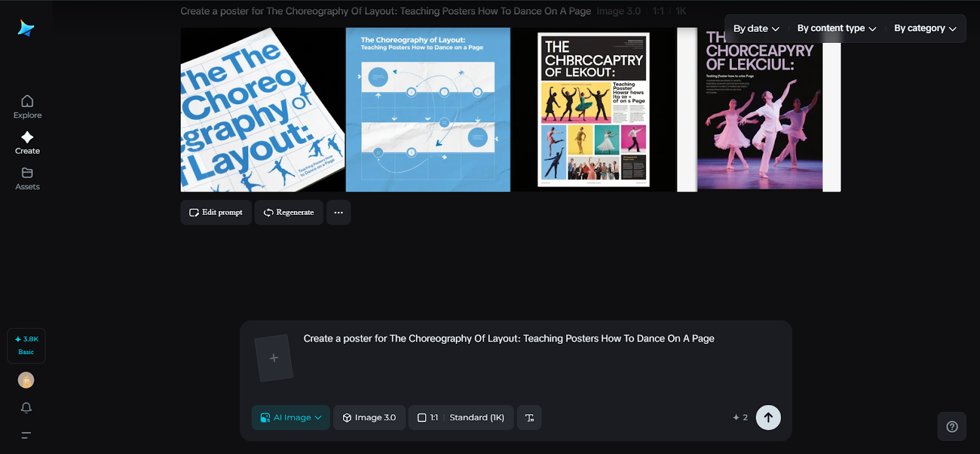Image resolution: width=980 pixels, height=454 pixels.
Task: Open notifications bell
Action: pyautogui.click(x=26, y=407)
